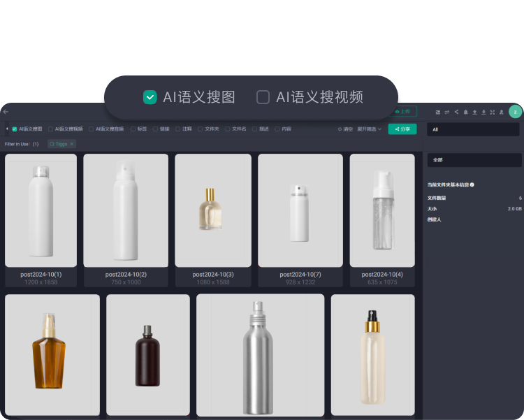The height and width of the screenshot is (420, 524).
Task: Click the 上传 upload button
Action: click(402, 111)
